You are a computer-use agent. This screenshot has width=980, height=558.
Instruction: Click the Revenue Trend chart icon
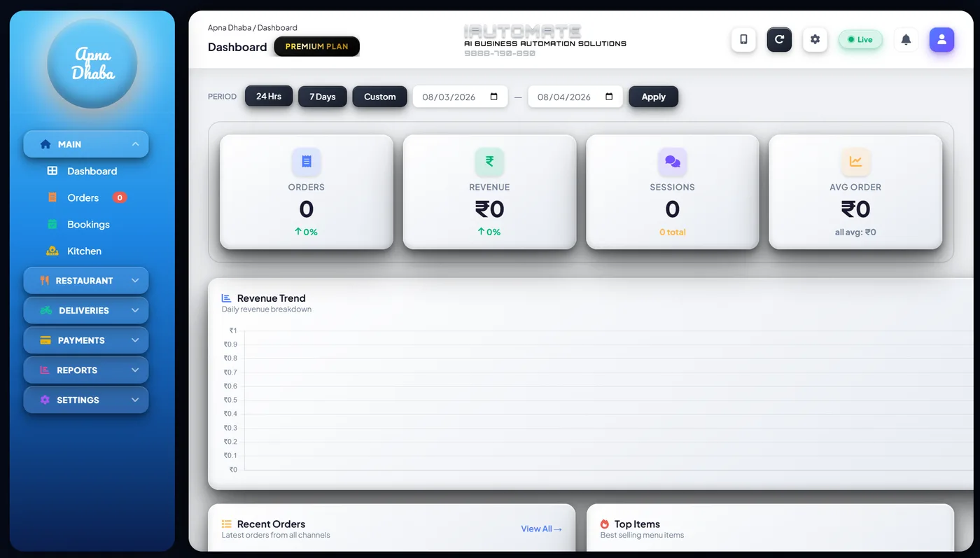(x=227, y=298)
